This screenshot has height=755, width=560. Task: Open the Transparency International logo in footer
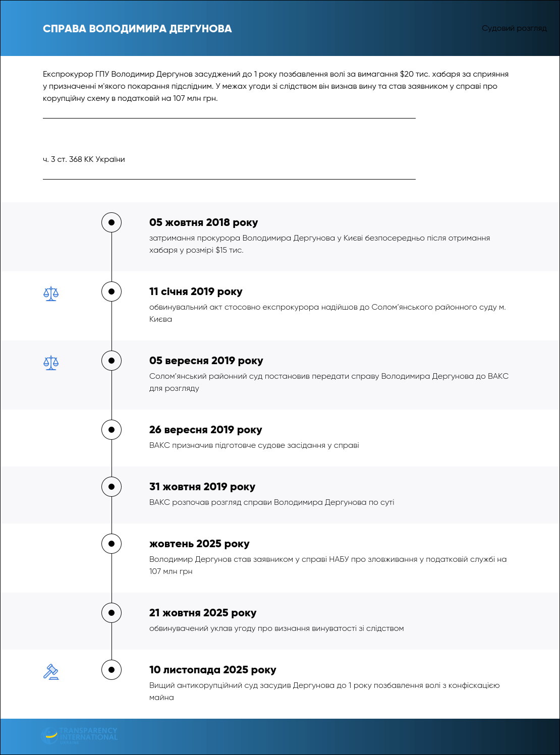point(79,736)
